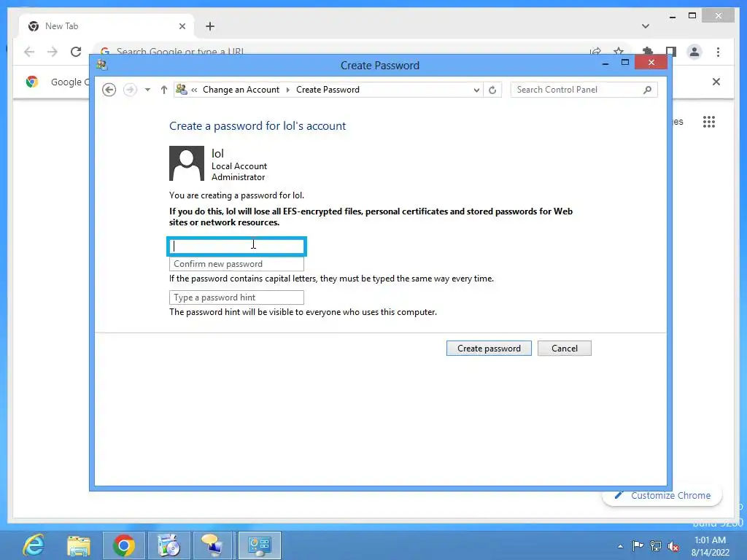Image resolution: width=747 pixels, height=560 pixels.
Task: Open the disc installer taskbar item
Action: click(169, 545)
